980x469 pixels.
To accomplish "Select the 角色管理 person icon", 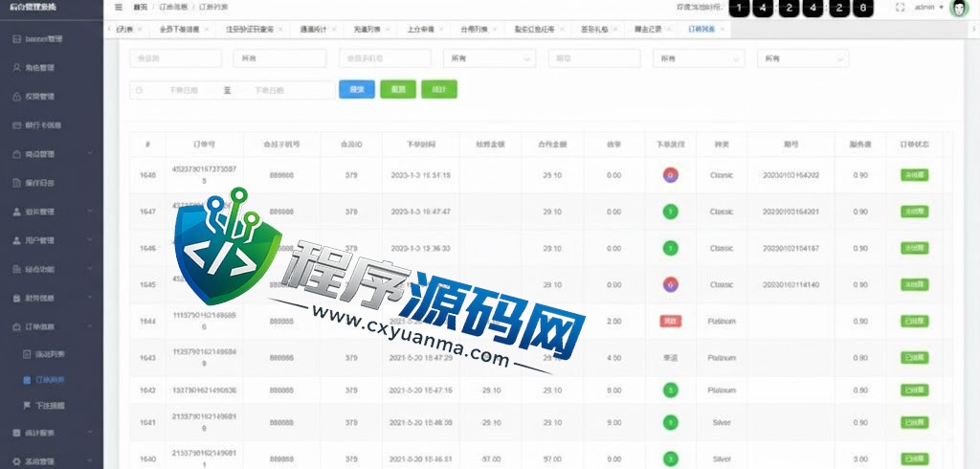I will [x=17, y=68].
